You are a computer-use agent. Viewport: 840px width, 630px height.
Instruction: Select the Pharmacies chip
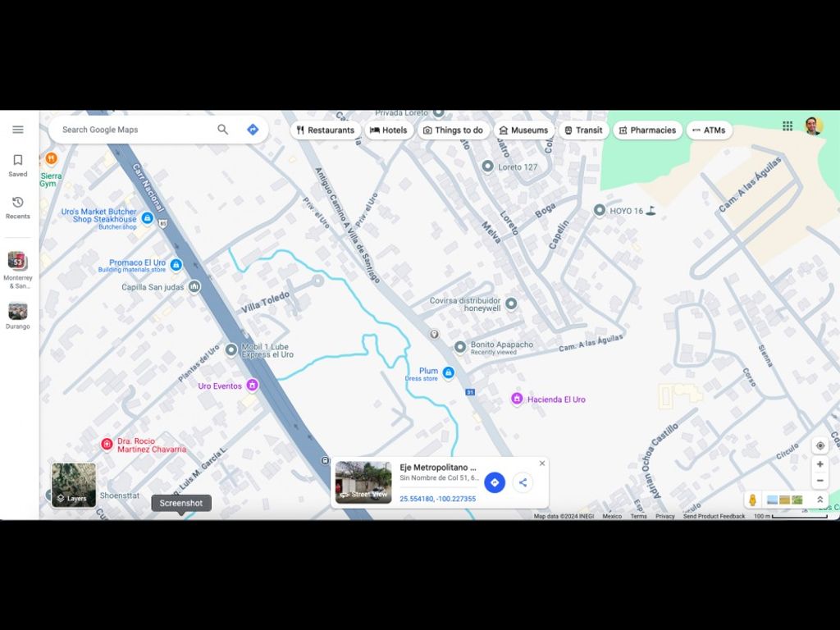(648, 130)
